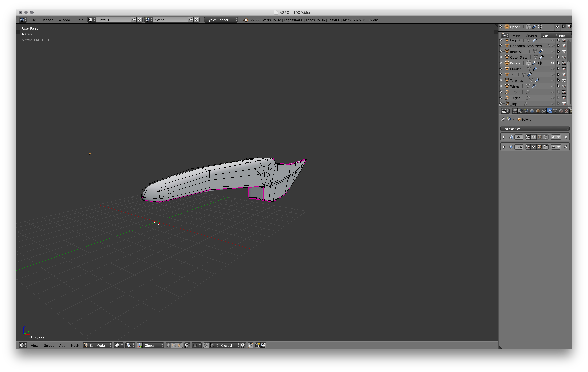Click the Default screen layout name field
This screenshot has width=588, height=372.
click(114, 20)
